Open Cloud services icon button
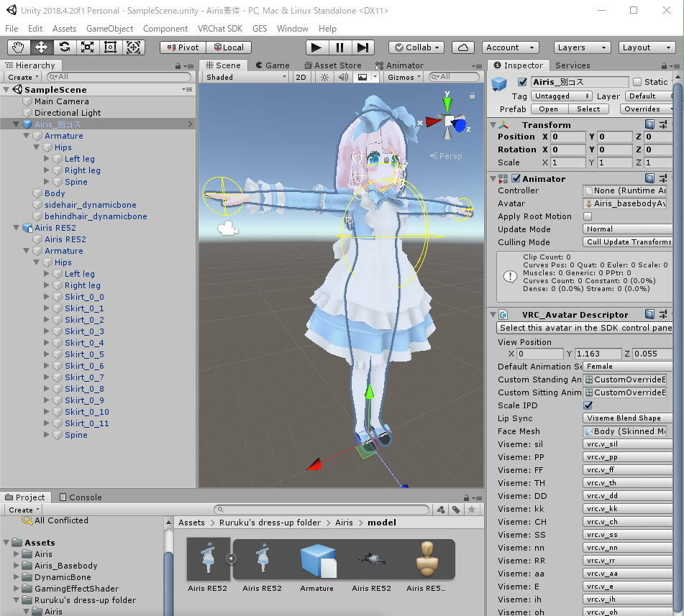The width and height of the screenshot is (684, 616). tap(464, 47)
